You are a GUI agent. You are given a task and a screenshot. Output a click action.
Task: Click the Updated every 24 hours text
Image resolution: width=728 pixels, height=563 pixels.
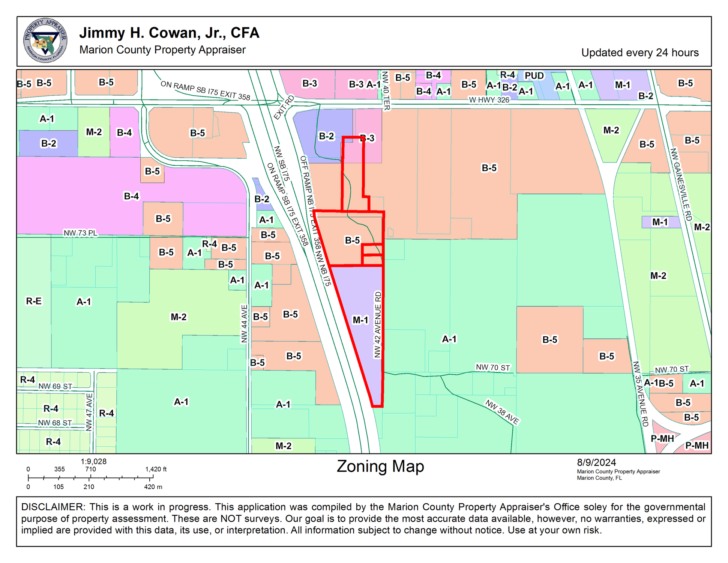click(640, 53)
